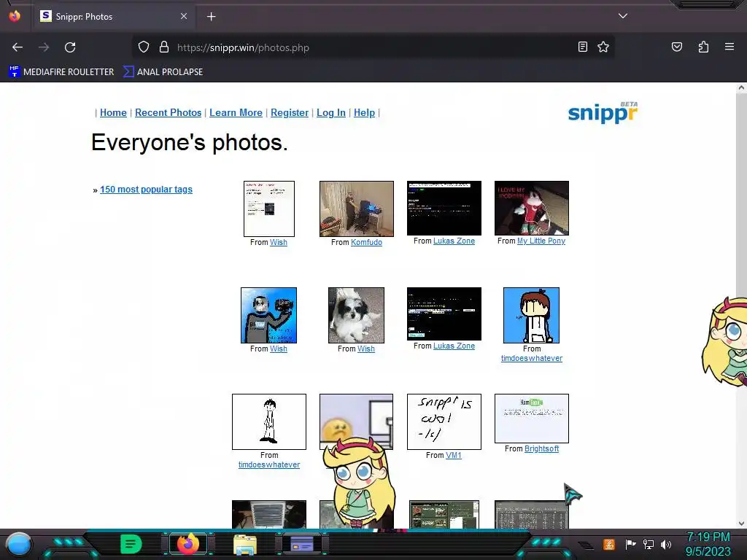Screen dimensions: 747x560
Task: Bookmark this page with the star
Action: tap(603, 47)
